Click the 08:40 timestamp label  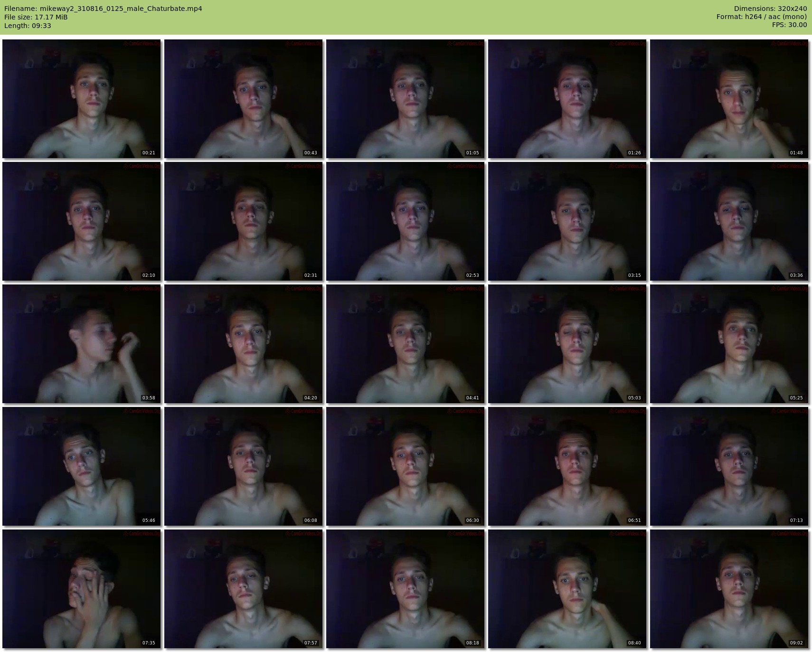point(634,643)
